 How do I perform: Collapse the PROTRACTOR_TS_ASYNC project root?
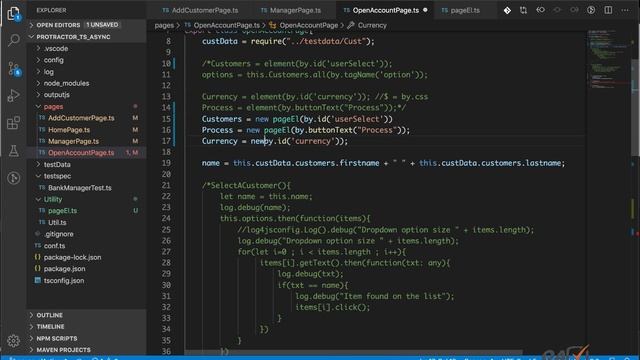click(87, 37)
